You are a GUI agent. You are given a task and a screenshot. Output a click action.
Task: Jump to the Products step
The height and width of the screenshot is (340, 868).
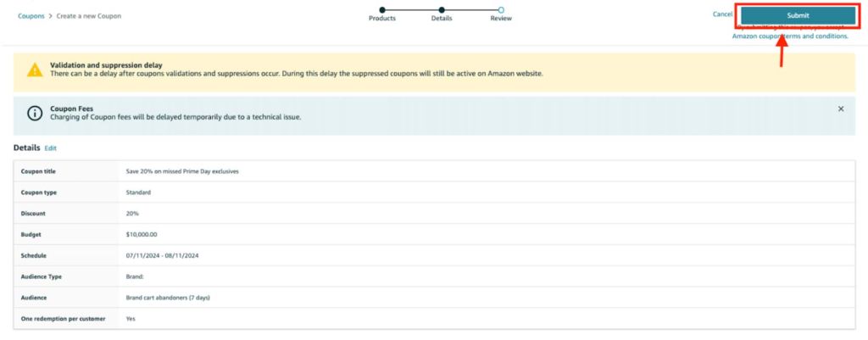(382, 14)
